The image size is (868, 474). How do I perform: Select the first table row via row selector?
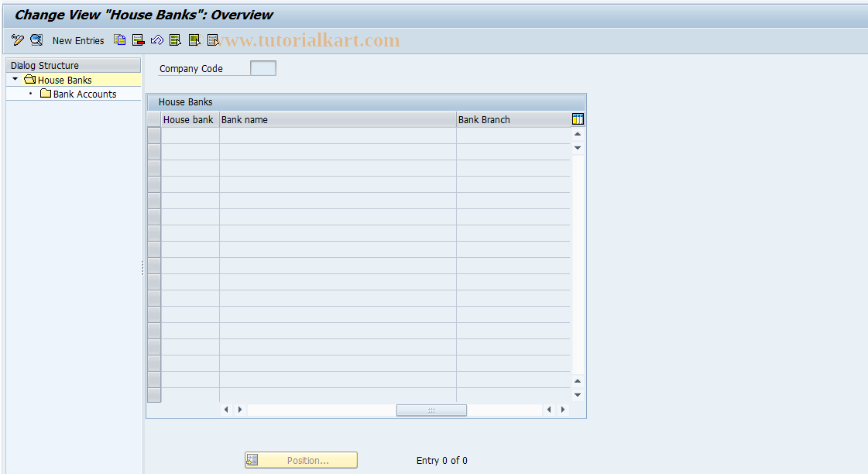point(154,136)
